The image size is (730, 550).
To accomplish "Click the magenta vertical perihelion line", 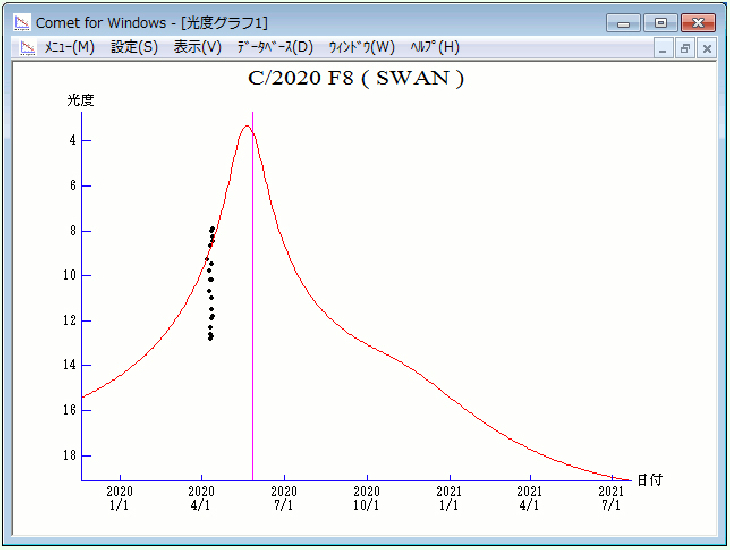I will coord(252,300).
